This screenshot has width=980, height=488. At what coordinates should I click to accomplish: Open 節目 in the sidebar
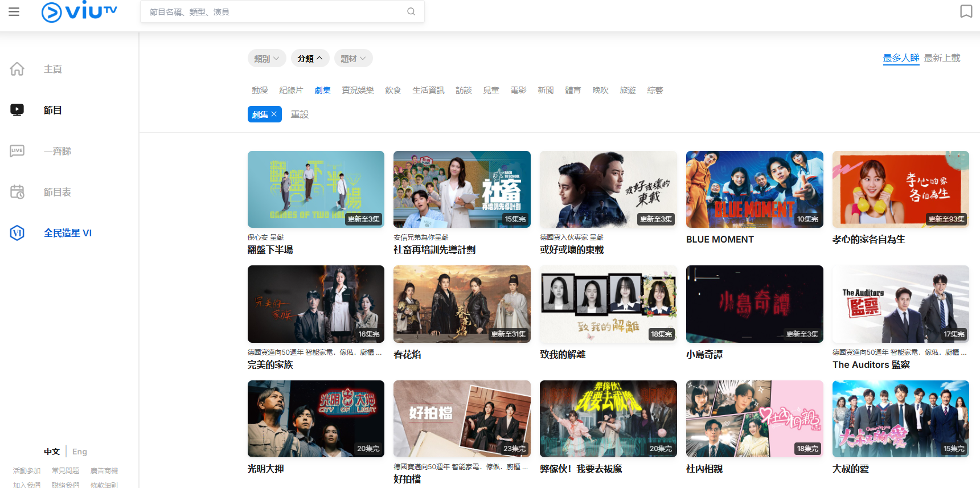tap(53, 110)
